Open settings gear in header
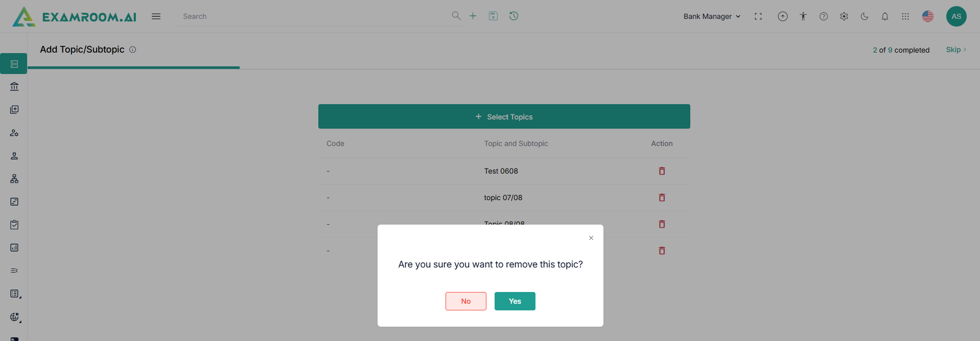 tap(844, 16)
